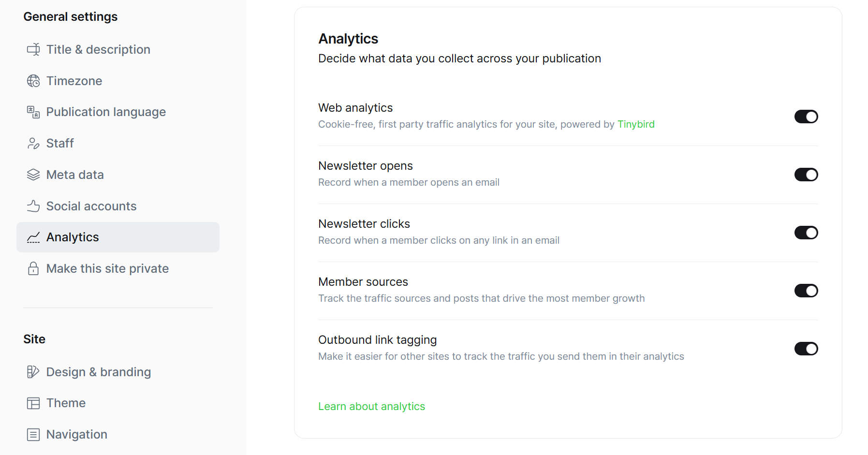Click the Theme layout icon
The height and width of the screenshot is (455, 868).
pyautogui.click(x=33, y=403)
